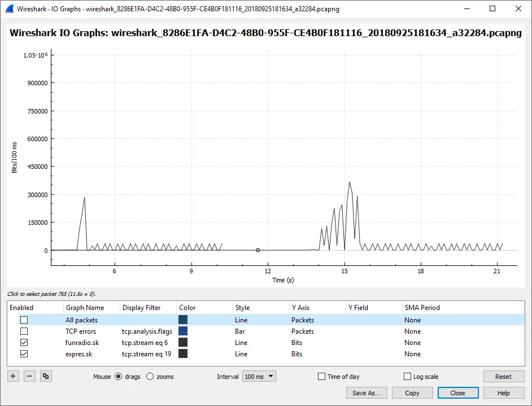Screen dimensions: 532x406
Task: Select the mouse zooms radio button
Action: point(150,377)
